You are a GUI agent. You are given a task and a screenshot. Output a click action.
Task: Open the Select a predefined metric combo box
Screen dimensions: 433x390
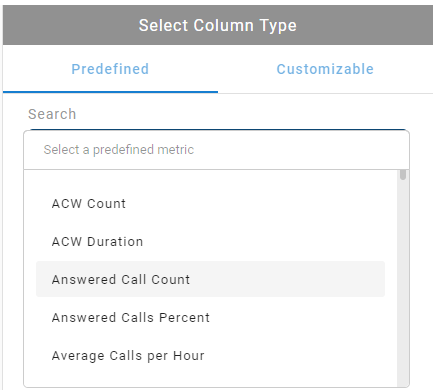[x=216, y=150]
